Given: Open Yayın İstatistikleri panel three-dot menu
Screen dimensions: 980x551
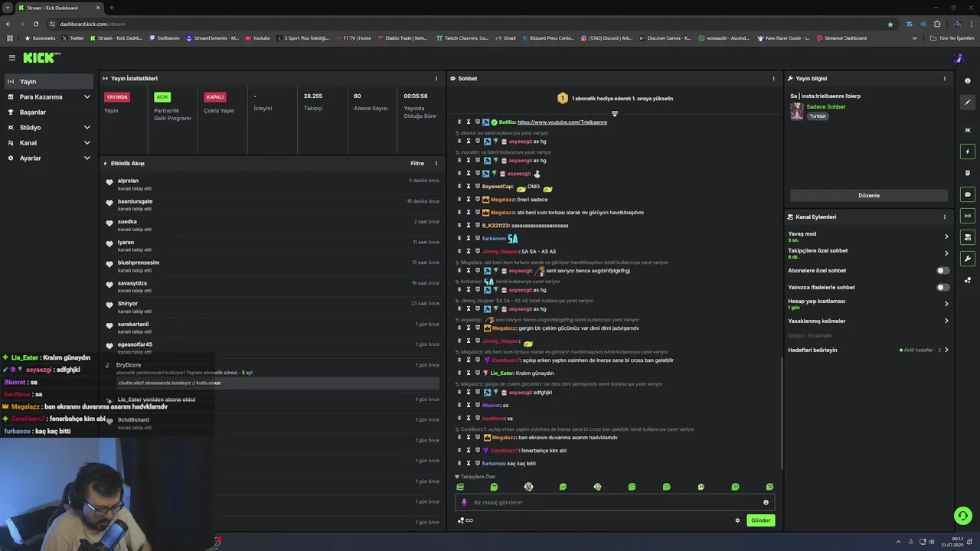Looking at the screenshot, I should pyautogui.click(x=436, y=78).
